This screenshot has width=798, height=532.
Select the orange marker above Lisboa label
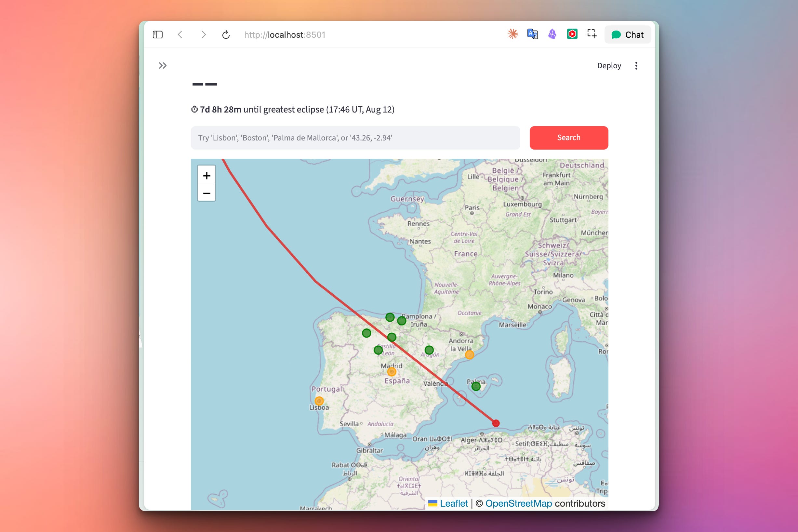319,401
